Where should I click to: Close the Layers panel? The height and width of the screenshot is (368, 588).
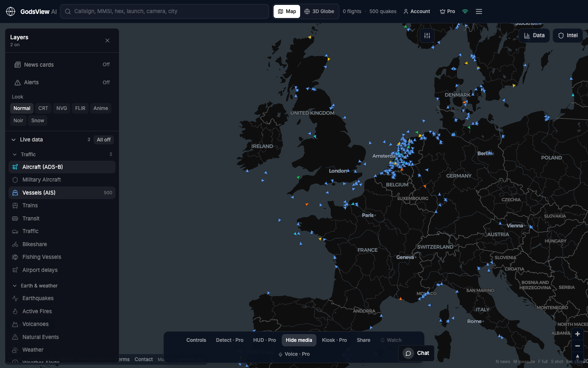click(x=107, y=40)
